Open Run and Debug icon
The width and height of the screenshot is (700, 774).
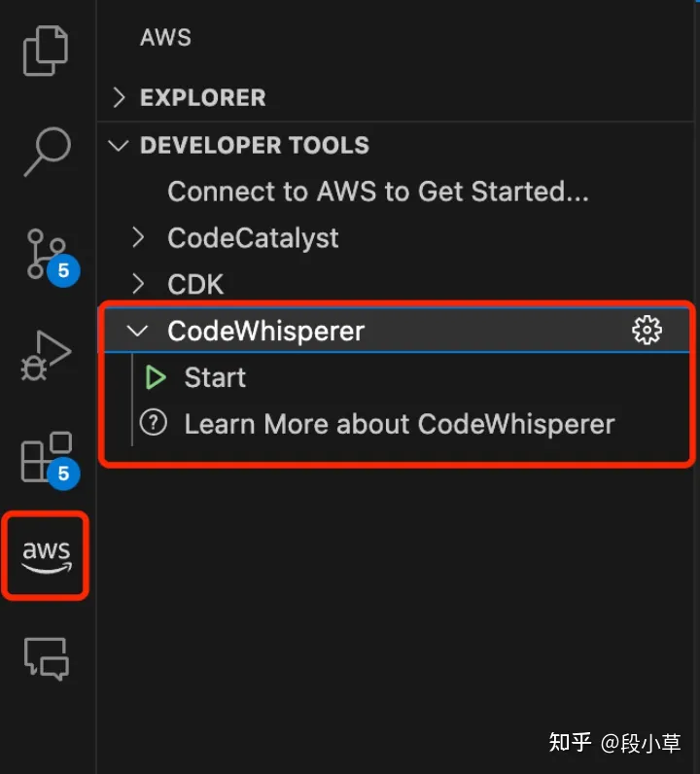(x=47, y=356)
